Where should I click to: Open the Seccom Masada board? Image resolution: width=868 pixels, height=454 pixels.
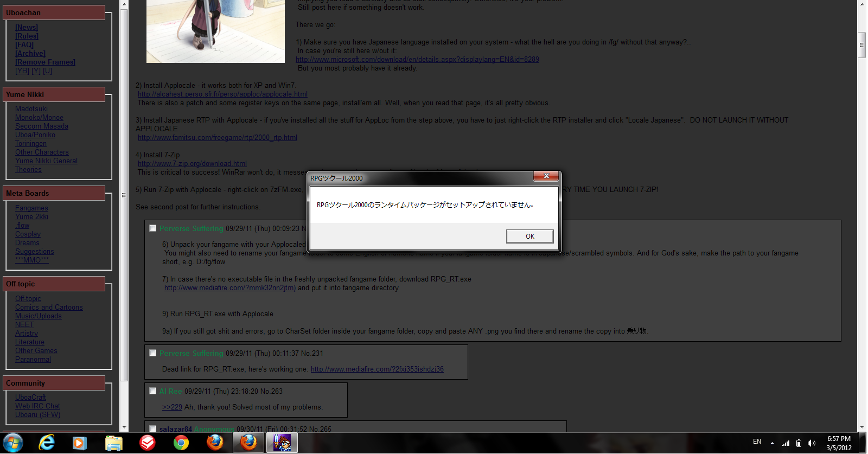42,126
